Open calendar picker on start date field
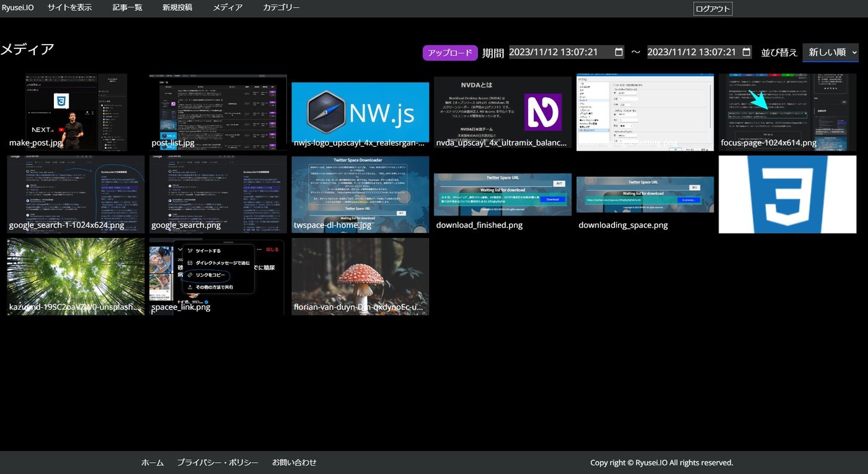 pyautogui.click(x=619, y=53)
